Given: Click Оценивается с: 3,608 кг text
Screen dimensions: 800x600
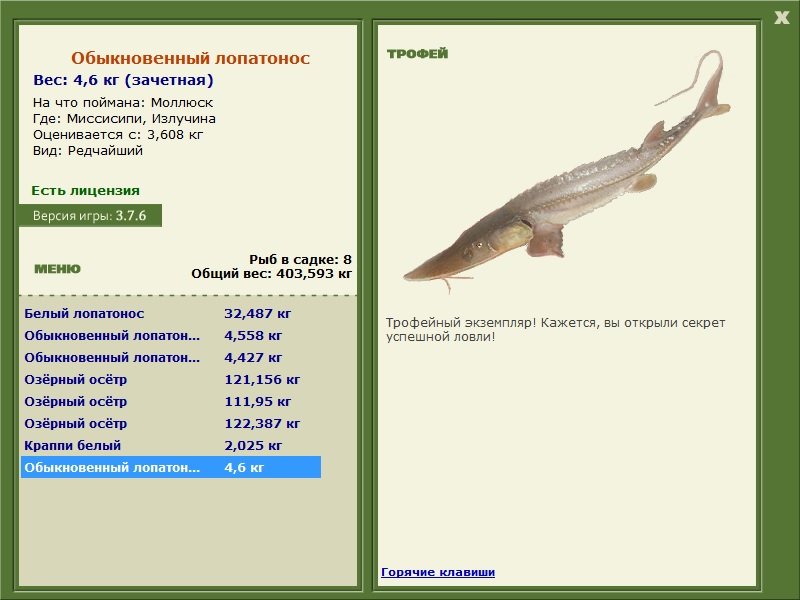Looking at the screenshot, I should pyautogui.click(x=118, y=135).
